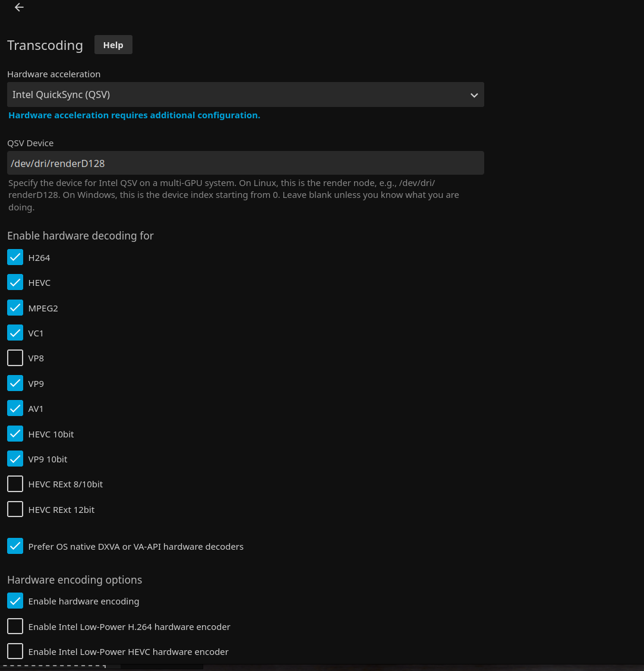Uncheck the VC1 checkbox
This screenshot has width=644, height=671.
click(15, 333)
